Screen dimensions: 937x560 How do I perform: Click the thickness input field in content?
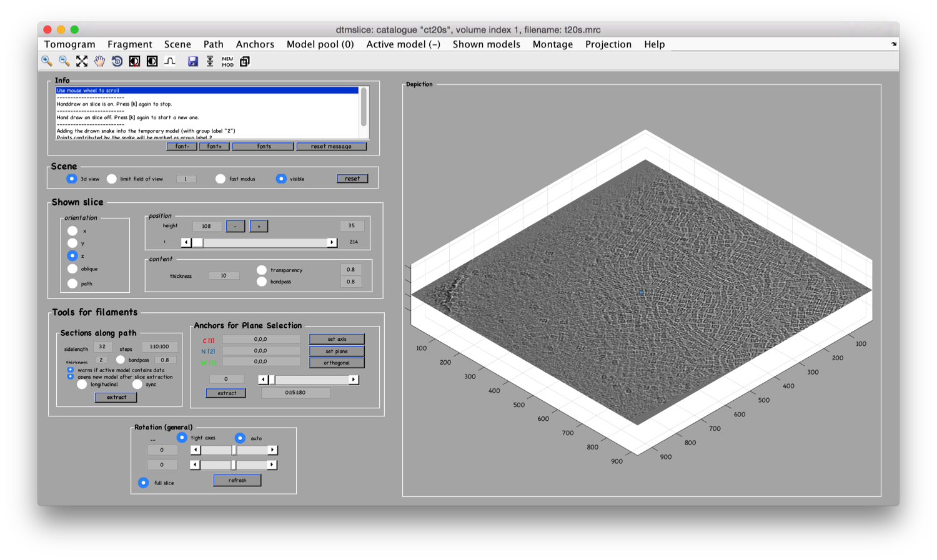click(x=224, y=275)
